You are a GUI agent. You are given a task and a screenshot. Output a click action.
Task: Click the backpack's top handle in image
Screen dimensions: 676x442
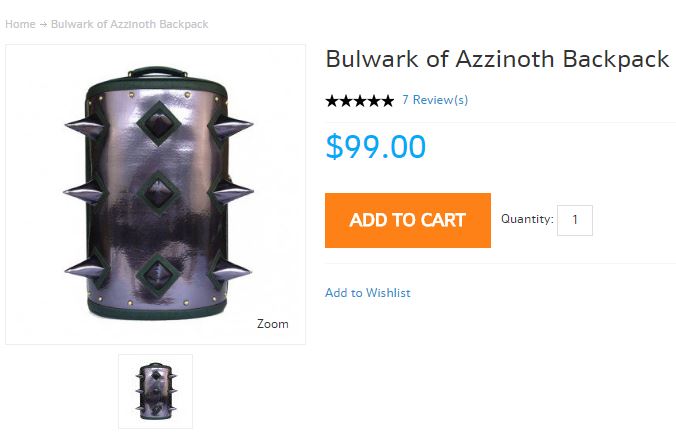pyautogui.click(x=158, y=72)
